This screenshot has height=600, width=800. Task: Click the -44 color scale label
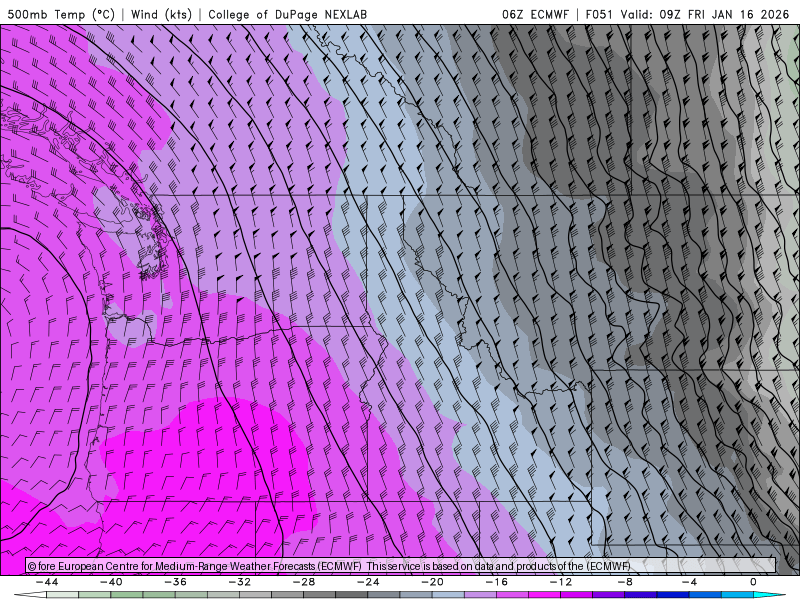pyautogui.click(x=47, y=582)
